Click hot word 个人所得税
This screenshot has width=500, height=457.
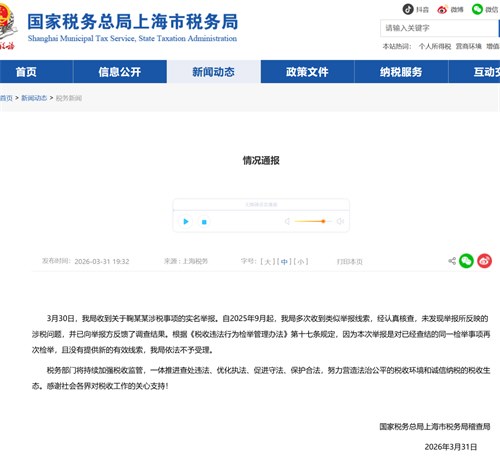(435, 46)
